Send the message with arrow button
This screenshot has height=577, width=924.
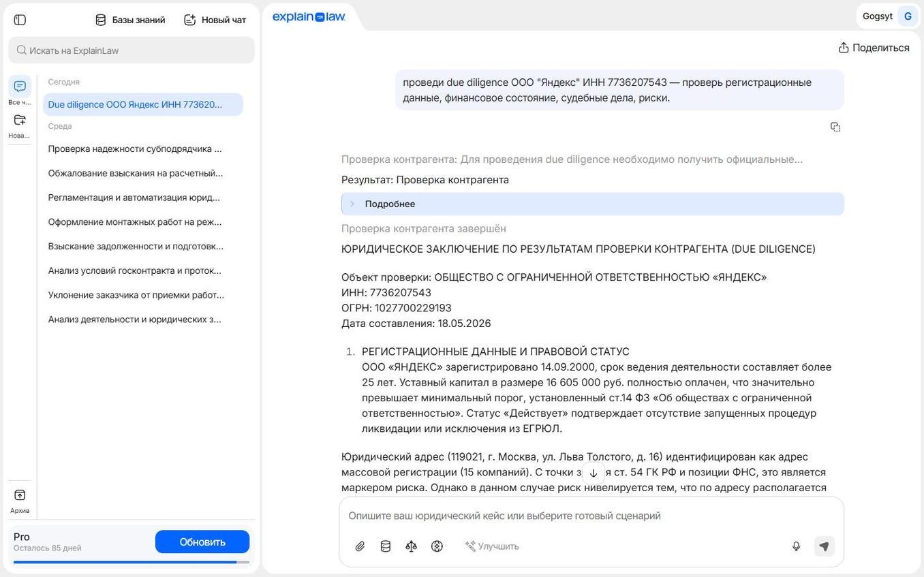pyautogui.click(x=825, y=546)
